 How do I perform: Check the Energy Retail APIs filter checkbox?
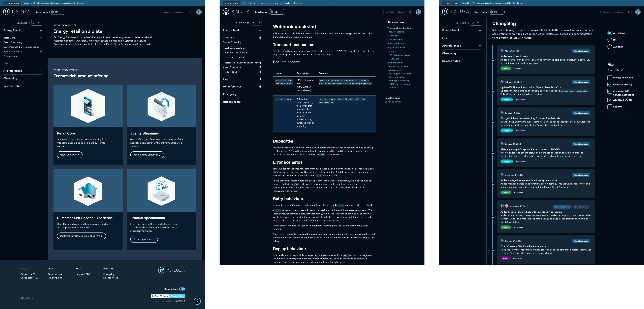click(610, 78)
